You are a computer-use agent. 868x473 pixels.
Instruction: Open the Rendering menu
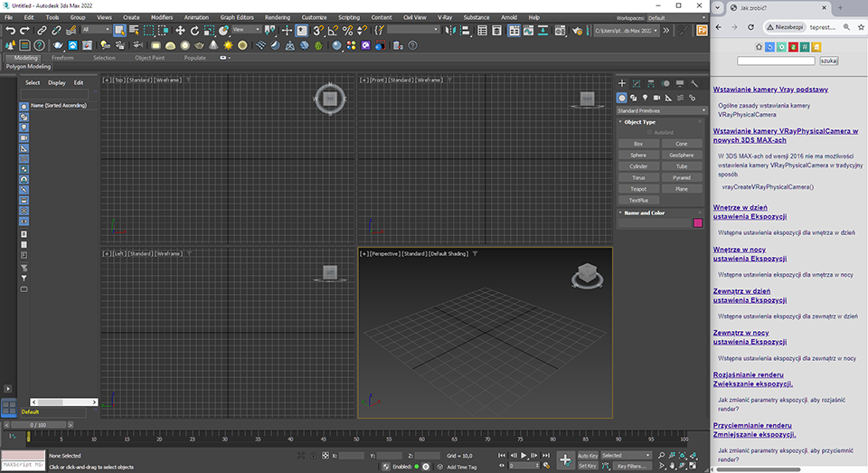(278, 17)
